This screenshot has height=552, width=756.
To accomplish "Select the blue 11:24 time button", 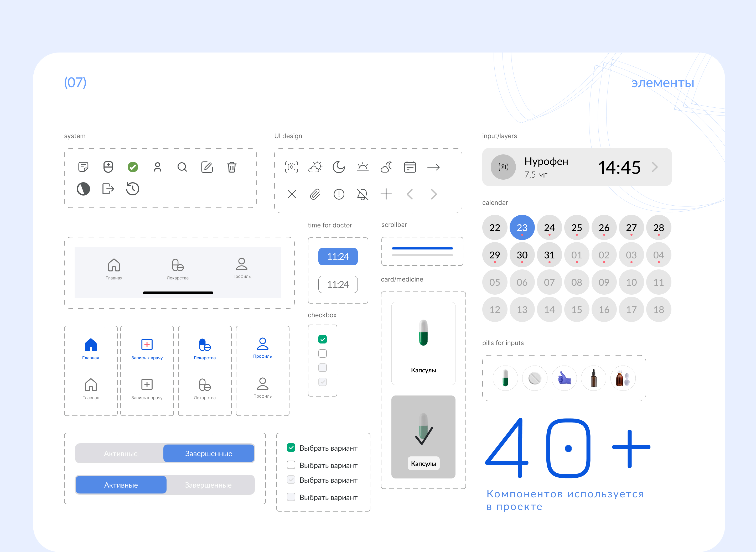I will pyautogui.click(x=338, y=257).
